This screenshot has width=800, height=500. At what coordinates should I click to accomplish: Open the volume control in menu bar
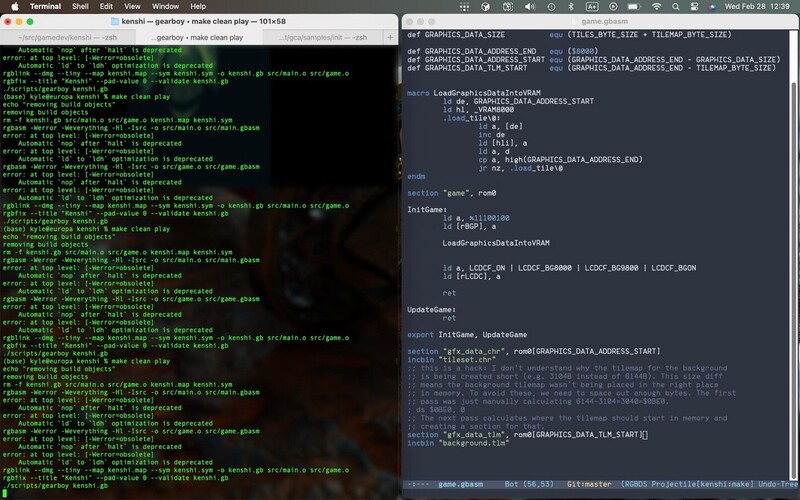[530, 7]
